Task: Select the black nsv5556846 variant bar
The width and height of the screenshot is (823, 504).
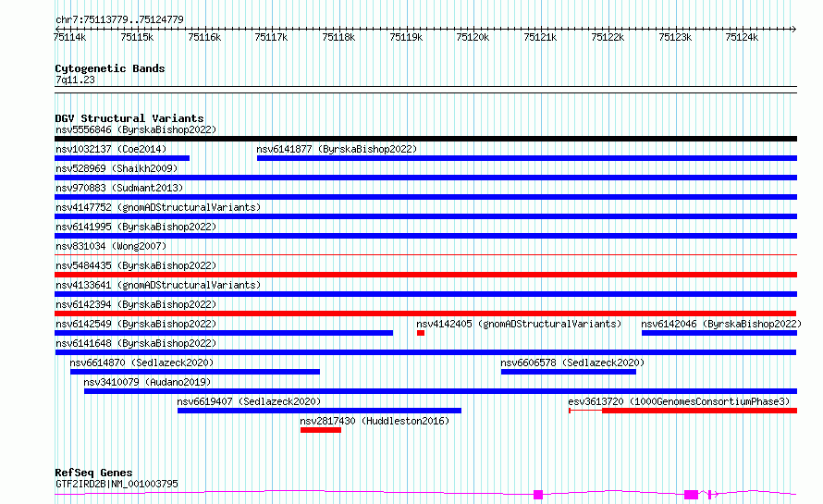Action: click(425, 139)
